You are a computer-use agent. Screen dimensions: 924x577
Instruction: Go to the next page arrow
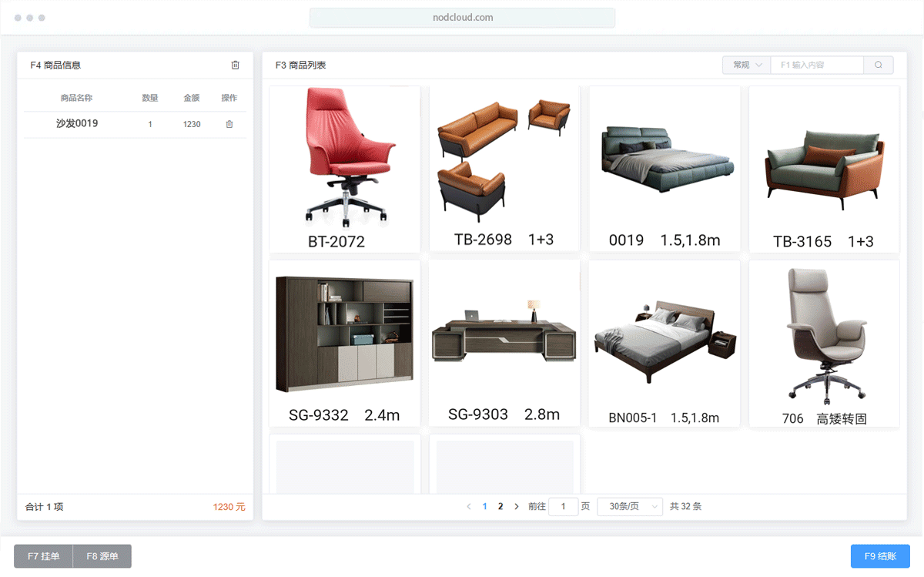coord(517,507)
